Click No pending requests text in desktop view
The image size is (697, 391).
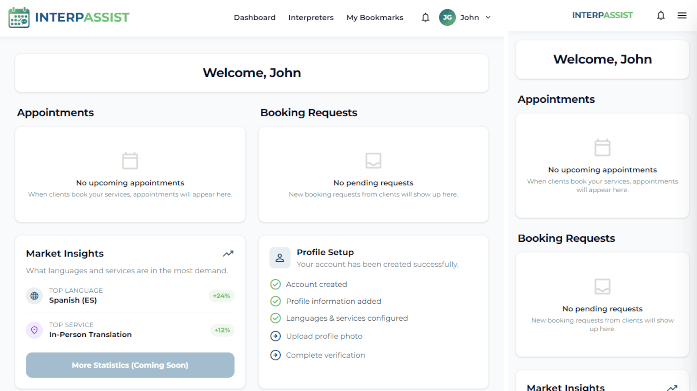pyautogui.click(x=373, y=183)
